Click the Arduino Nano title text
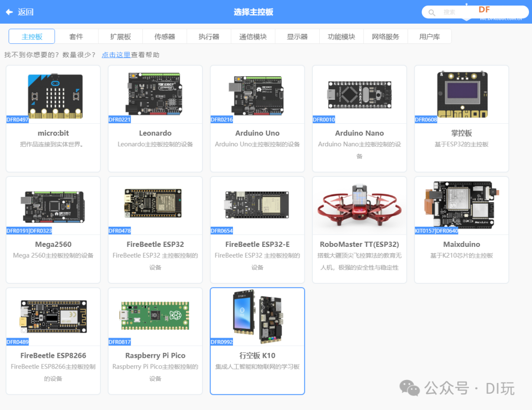This screenshot has height=410, width=532. click(x=359, y=133)
